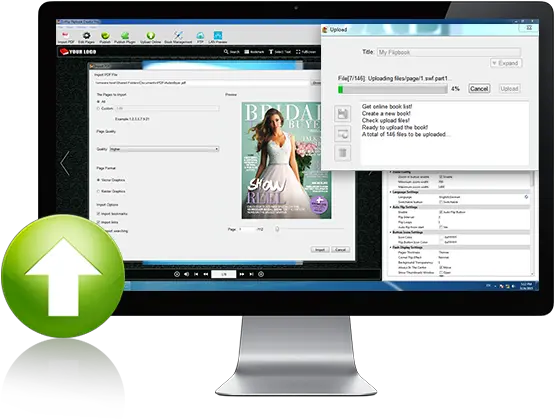The height and width of the screenshot is (419, 557).
Task: Toggle the Auto Flip Button checkbox
Action: click(441, 212)
